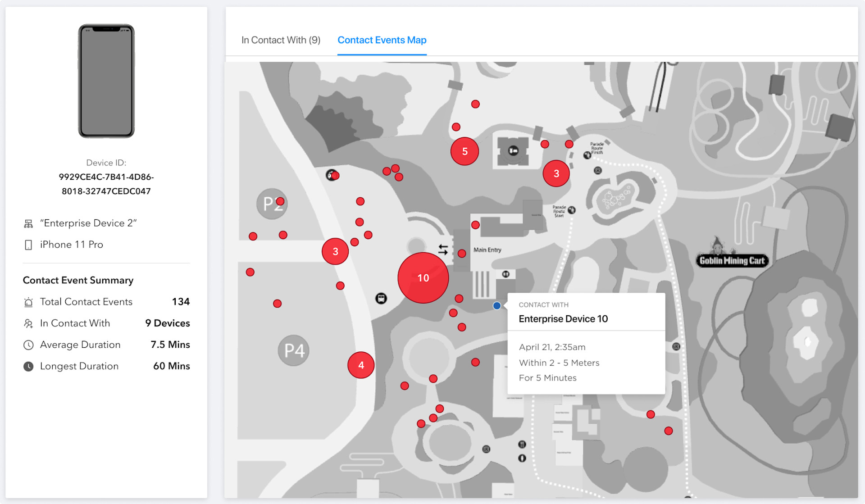
Task: Open Enterprise Device 10 from the contact tooltip
Action: click(x=563, y=319)
